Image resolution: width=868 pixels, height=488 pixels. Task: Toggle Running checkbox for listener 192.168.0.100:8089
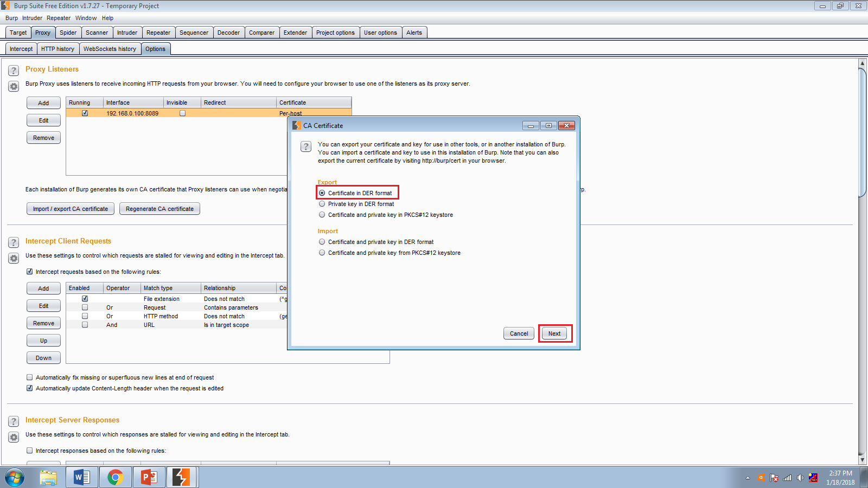pos(85,113)
